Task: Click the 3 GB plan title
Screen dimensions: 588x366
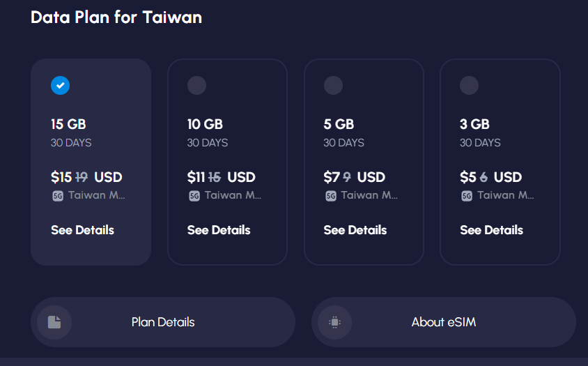Action: (x=474, y=124)
